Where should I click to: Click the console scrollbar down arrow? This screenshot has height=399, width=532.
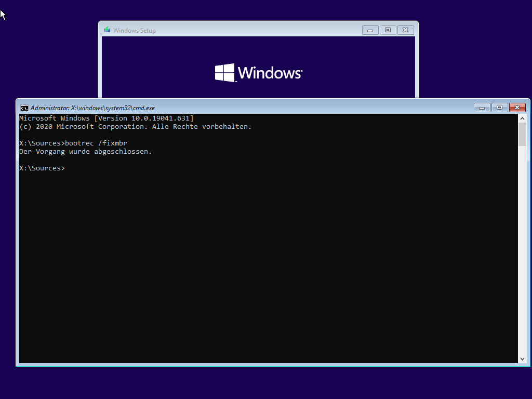[522, 358]
